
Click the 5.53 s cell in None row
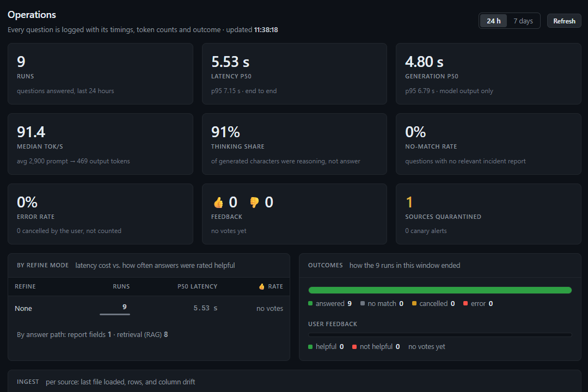click(x=205, y=308)
